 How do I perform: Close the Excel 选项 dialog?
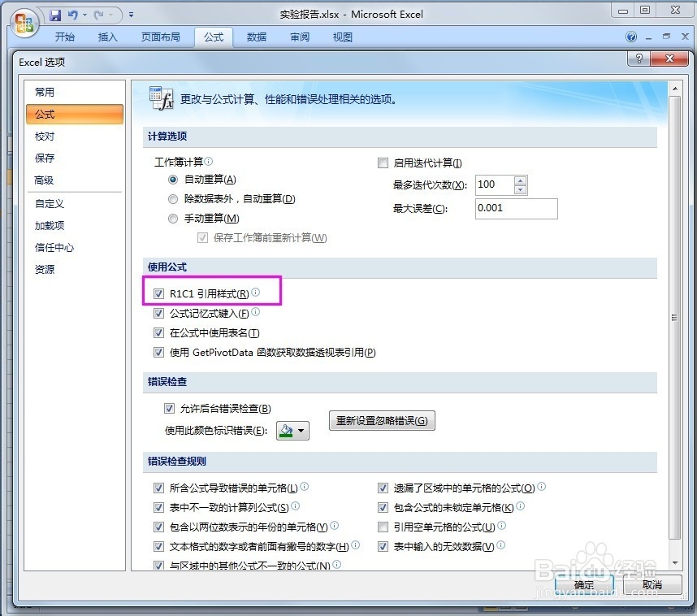tap(669, 59)
